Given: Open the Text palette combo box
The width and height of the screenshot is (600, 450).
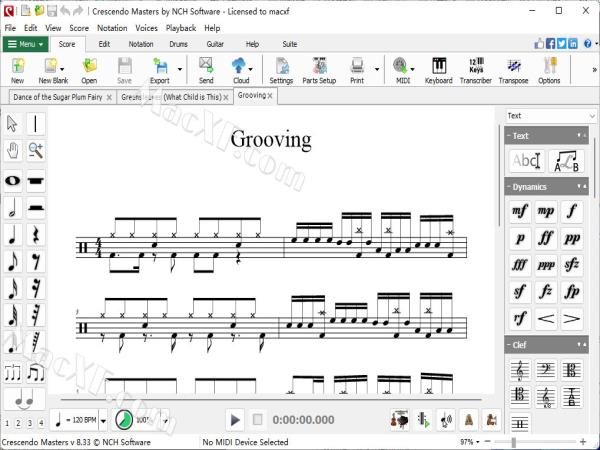Looking at the screenshot, I should [551, 116].
